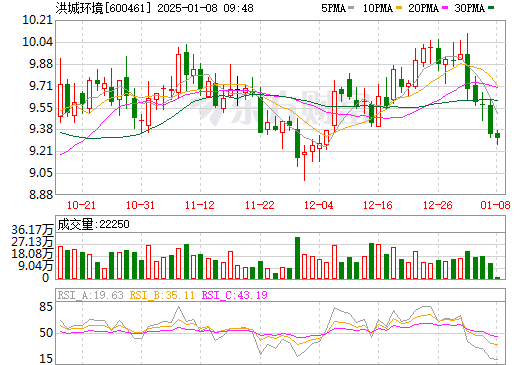Viewport: 520px width, 365px height.
Task: Click the 10.21 price axis label
Action: (38, 20)
